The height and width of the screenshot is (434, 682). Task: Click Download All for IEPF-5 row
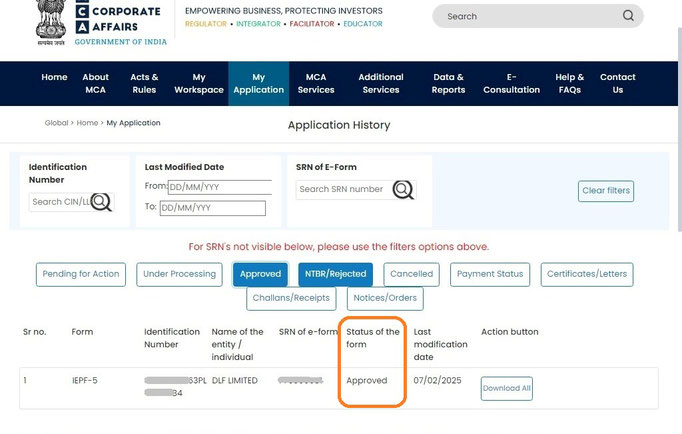click(x=506, y=388)
